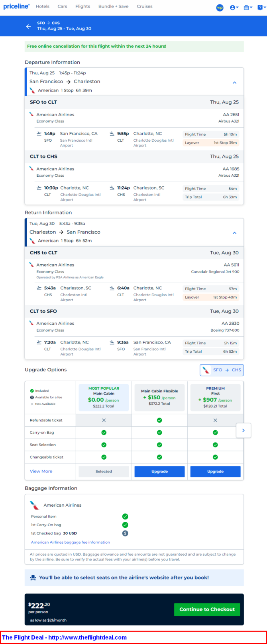Click the takeoff icon beside 5:43a
The image size is (267, 644).
coord(39,288)
